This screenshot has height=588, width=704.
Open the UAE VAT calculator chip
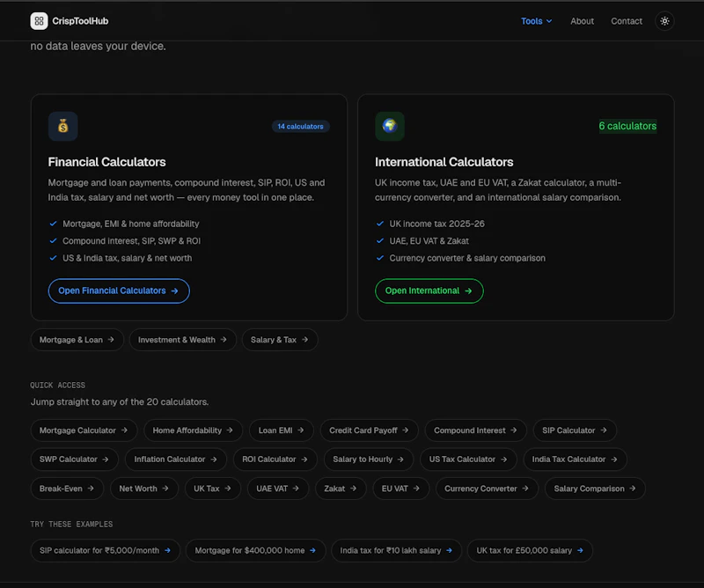(278, 489)
